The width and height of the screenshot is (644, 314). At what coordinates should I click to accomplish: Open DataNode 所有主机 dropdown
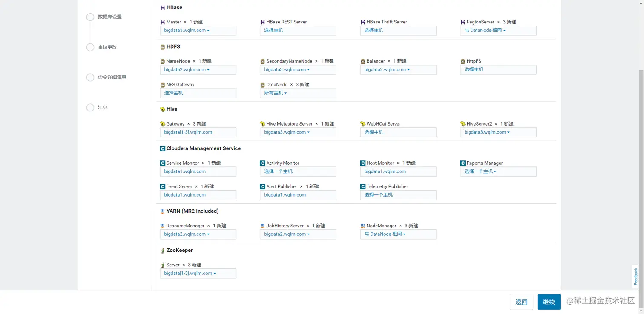pos(298,93)
